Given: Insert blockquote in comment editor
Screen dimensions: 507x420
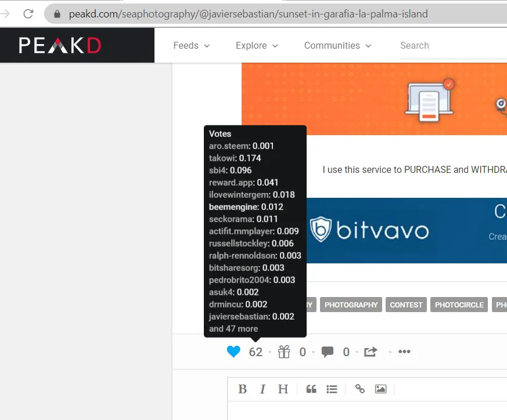Looking at the screenshot, I should 311,389.
